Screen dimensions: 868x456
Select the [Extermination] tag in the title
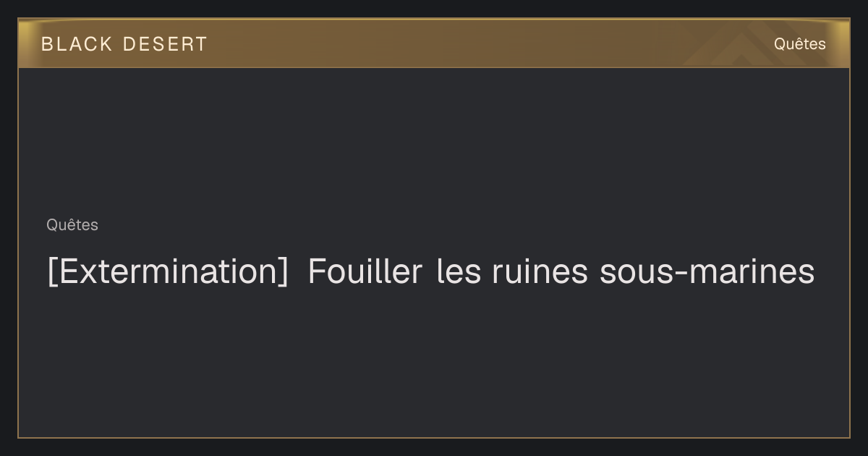[168, 272]
